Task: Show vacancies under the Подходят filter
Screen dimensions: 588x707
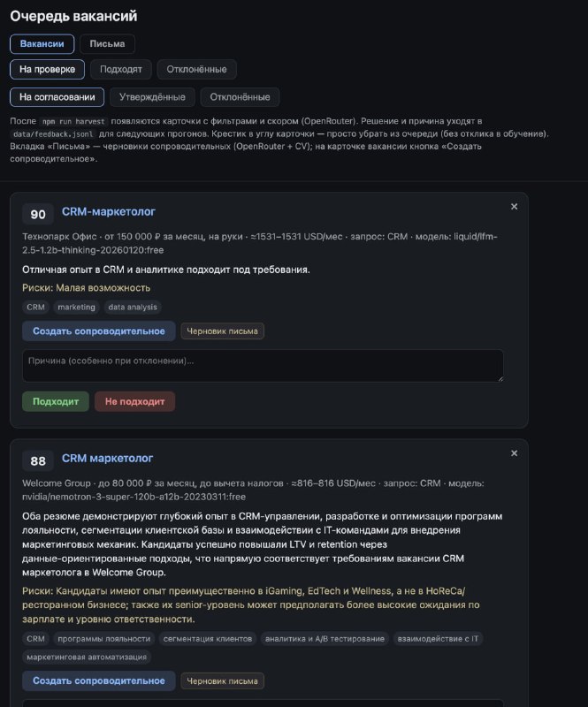Action: (121, 69)
